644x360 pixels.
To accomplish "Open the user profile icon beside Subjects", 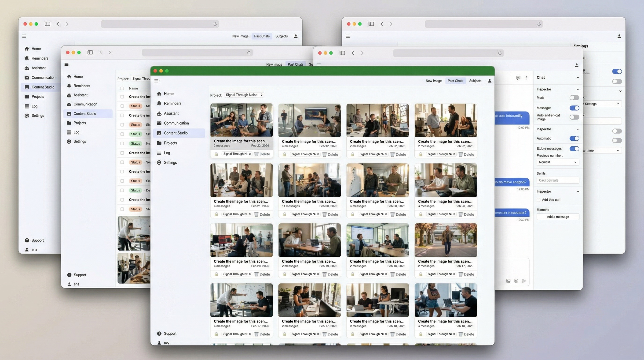I will 490,81.
